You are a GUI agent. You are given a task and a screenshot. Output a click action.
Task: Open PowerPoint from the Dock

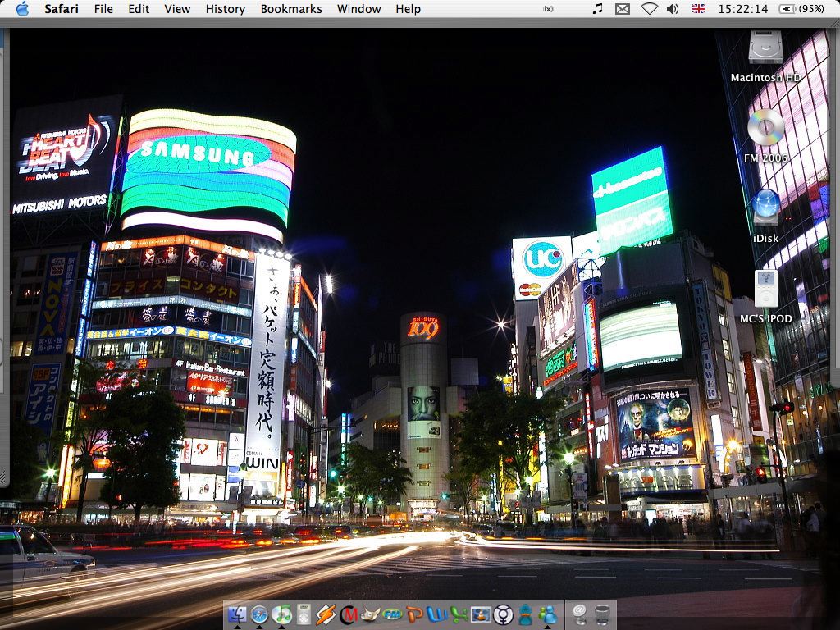414,614
